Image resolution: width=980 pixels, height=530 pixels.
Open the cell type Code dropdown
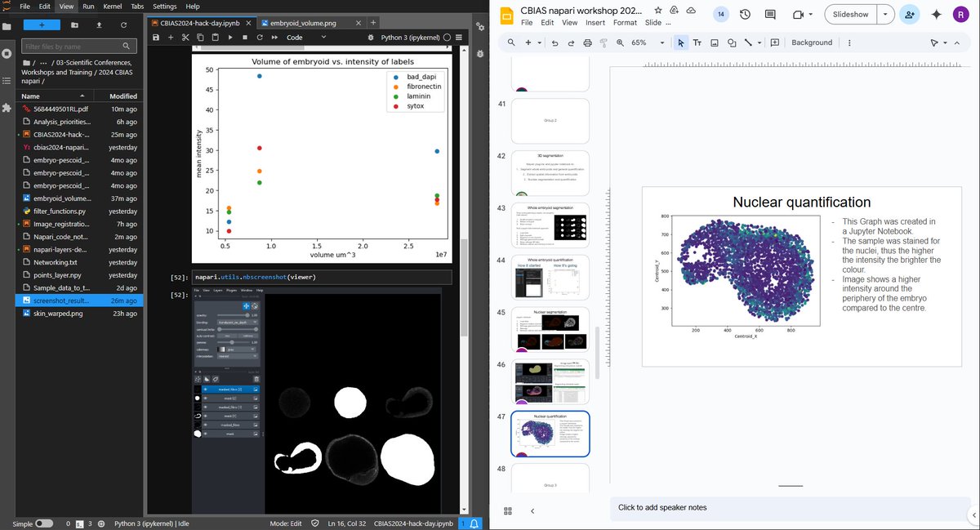click(x=305, y=38)
